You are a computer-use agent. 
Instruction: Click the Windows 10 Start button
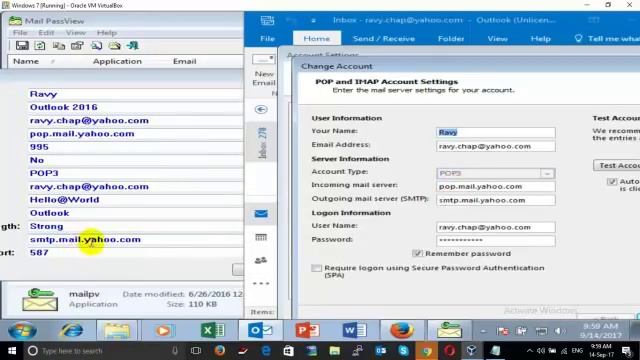(12, 351)
